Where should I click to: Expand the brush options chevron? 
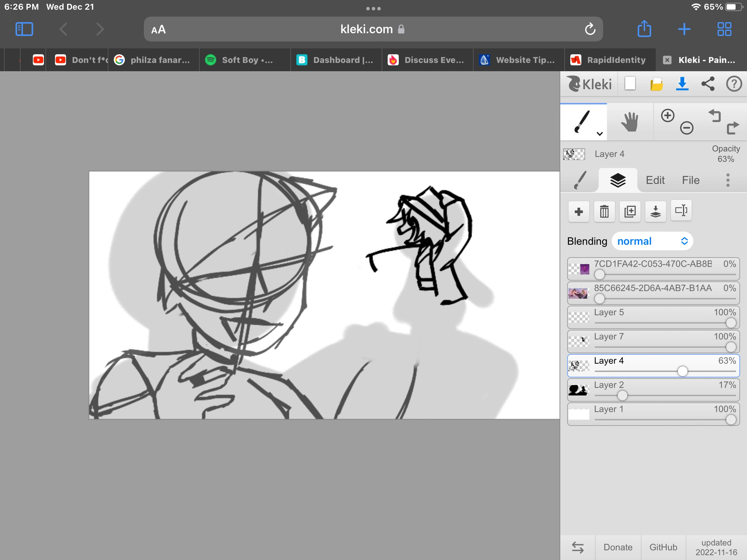[599, 133]
